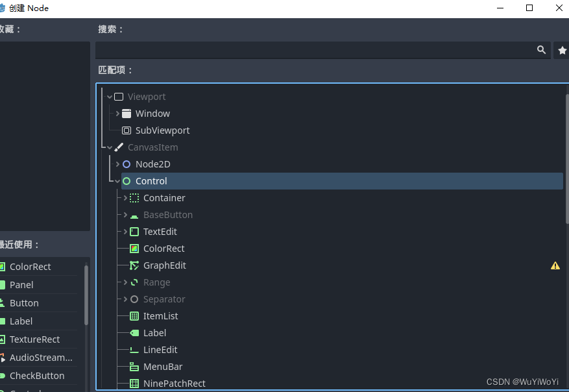
Task: Close the 创建 Node dialog window
Action: click(x=559, y=8)
